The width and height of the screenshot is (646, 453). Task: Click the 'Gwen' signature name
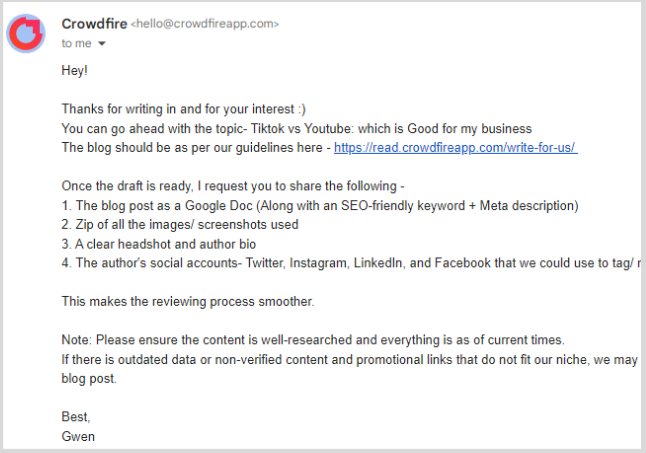pos(78,437)
